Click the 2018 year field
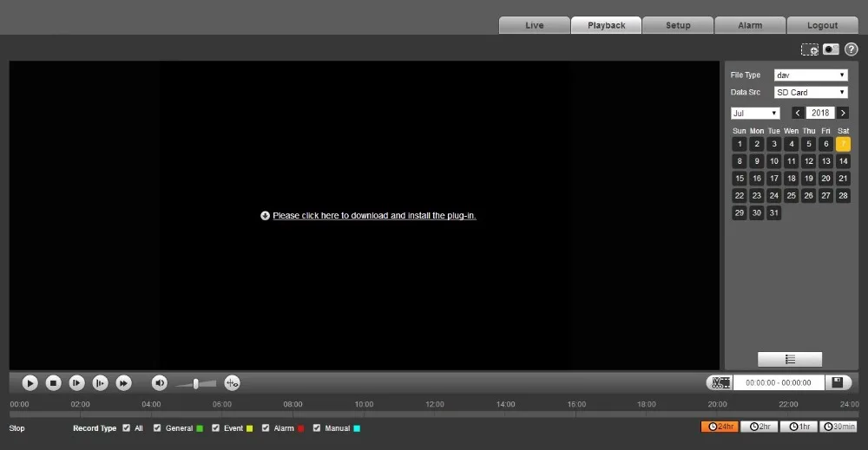The image size is (868, 450). [820, 113]
